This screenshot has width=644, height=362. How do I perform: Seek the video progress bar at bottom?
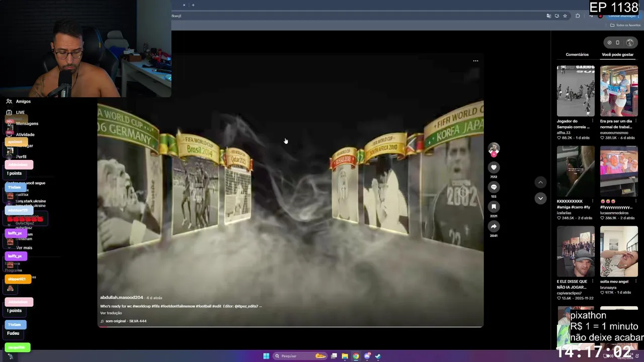[x=290, y=327]
